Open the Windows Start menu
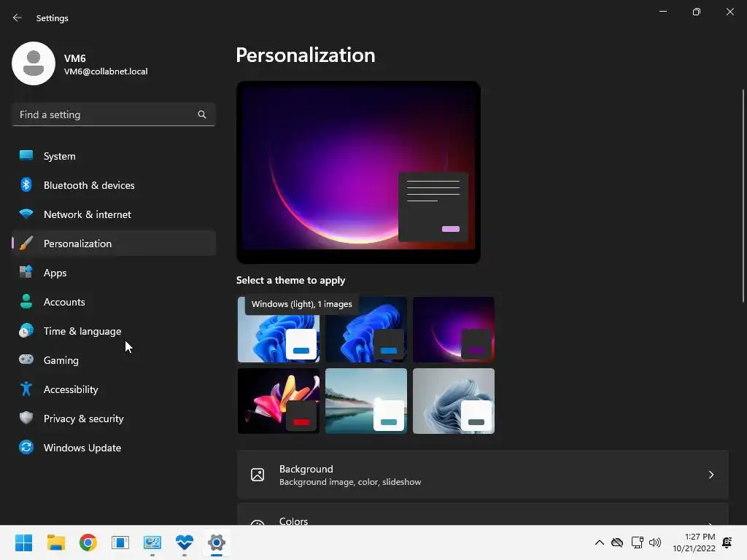The width and height of the screenshot is (747, 560). tap(24, 542)
